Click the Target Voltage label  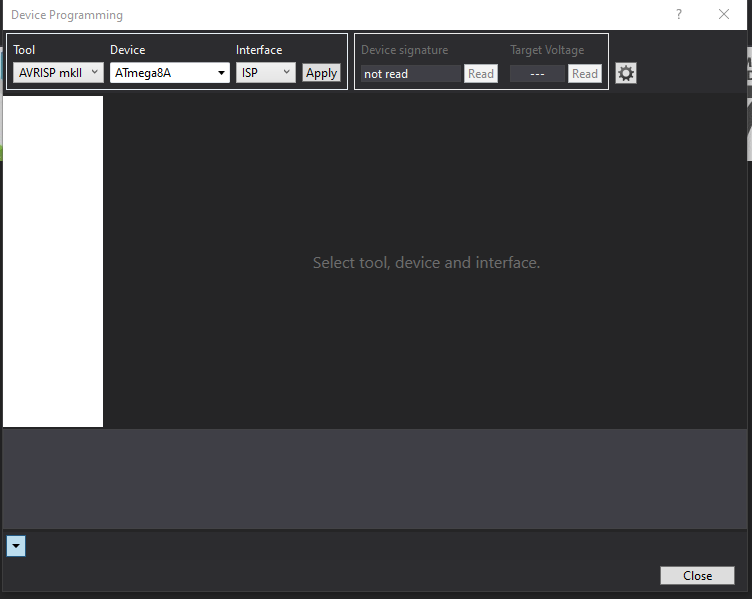point(547,50)
